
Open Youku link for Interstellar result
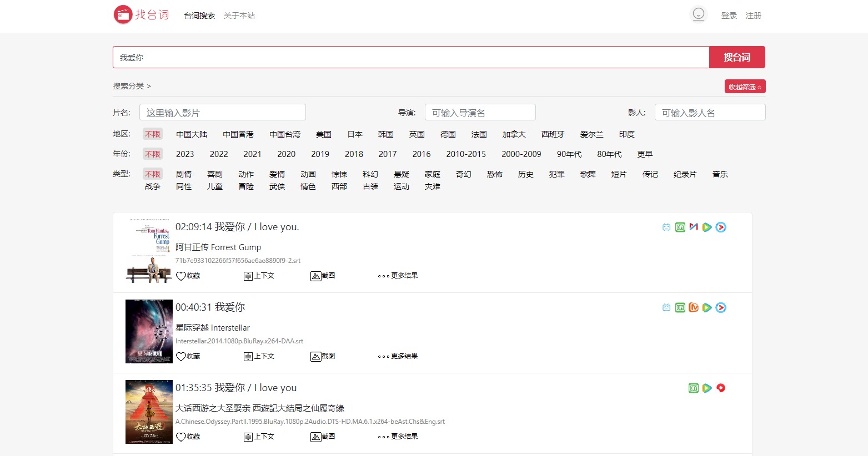pyautogui.click(x=721, y=307)
